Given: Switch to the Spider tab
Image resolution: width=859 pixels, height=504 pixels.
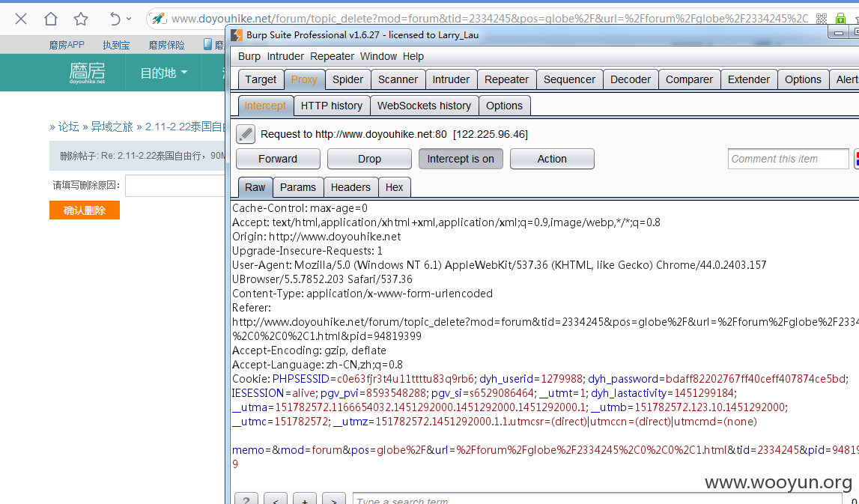Looking at the screenshot, I should [348, 79].
